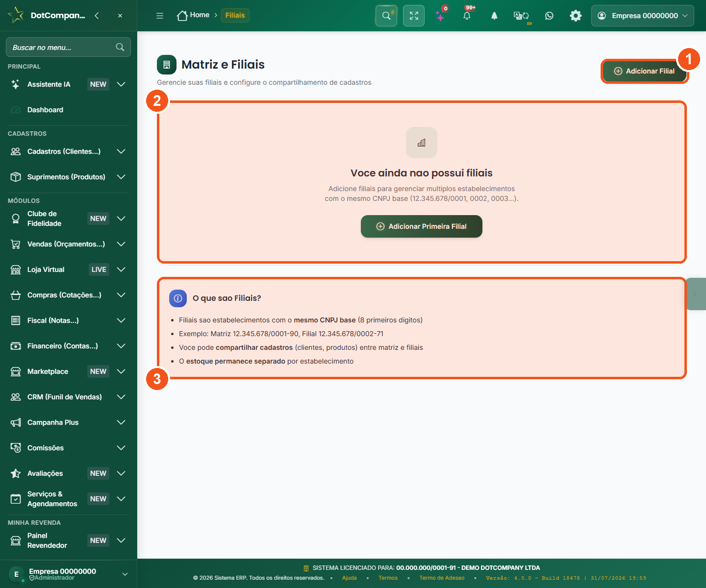This screenshot has width=706, height=588.
Task: Expand the Compras (Cotações...) chevron
Action: click(x=121, y=295)
